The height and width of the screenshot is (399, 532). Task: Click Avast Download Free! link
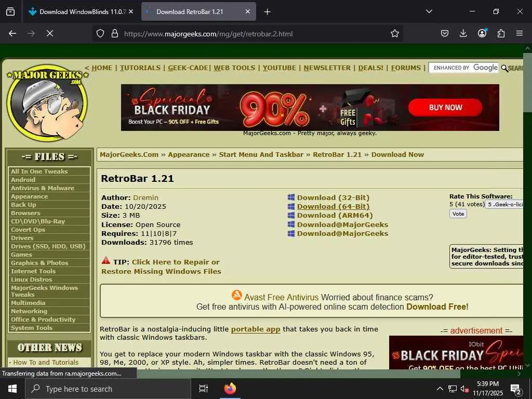(437, 307)
